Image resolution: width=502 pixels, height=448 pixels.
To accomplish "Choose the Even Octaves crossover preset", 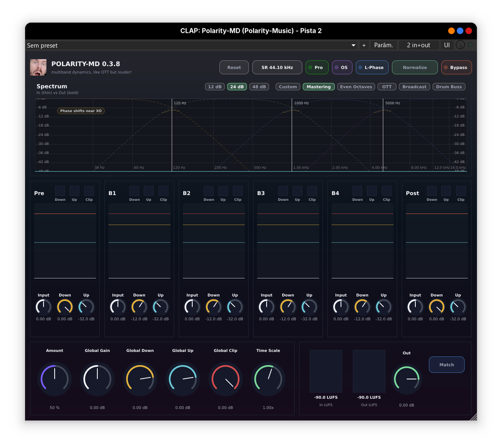I will point(356,87).
